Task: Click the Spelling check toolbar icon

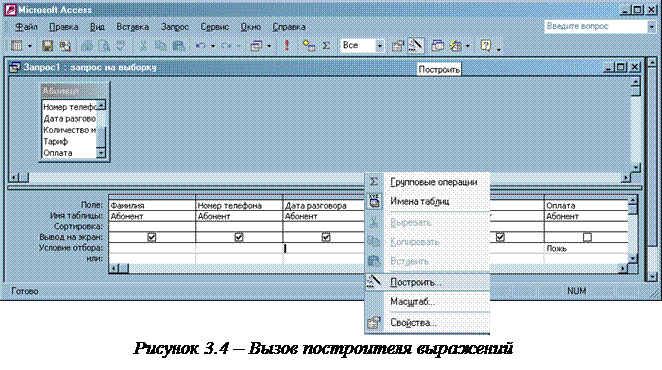Action: [x=121, y=46]
